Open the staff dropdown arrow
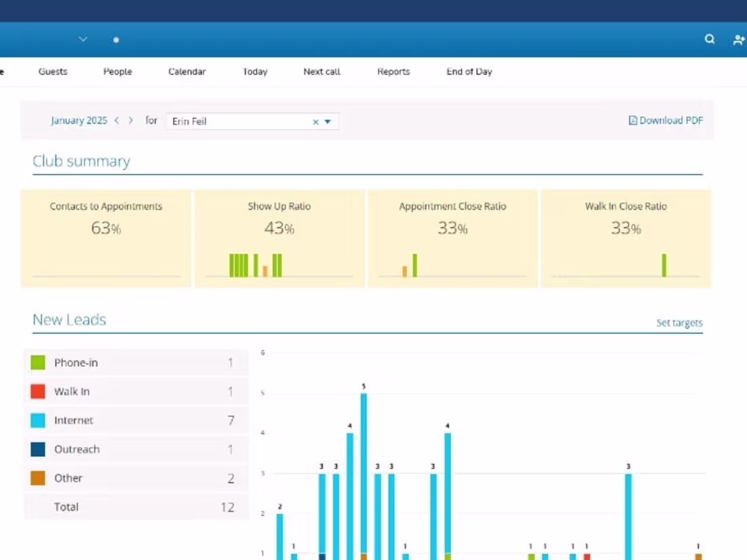Viewport: 747px width, 560px height. (x=328, y=122)
